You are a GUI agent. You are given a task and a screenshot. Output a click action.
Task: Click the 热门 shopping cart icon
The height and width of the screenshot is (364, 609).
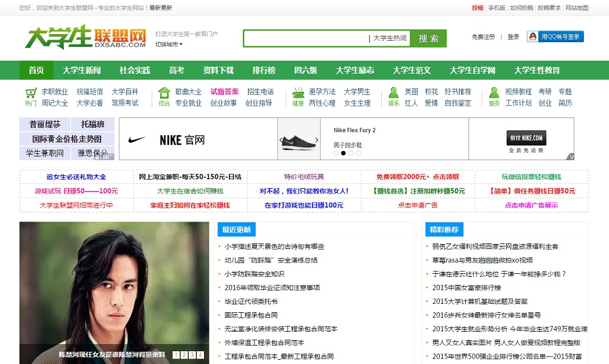tap(30, 93)
